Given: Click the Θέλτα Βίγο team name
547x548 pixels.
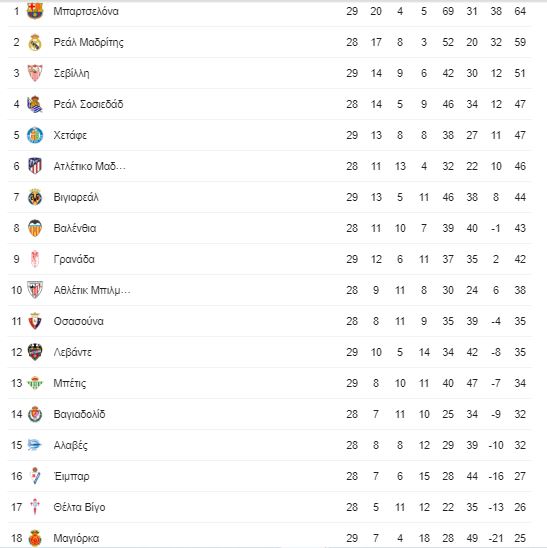Looking at the screenshot, I should click(79, 507).
